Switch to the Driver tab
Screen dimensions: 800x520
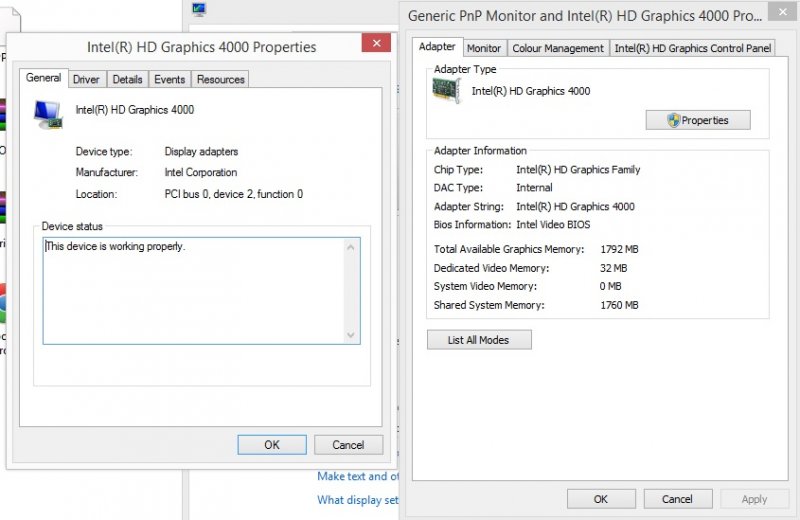pos(86,79)
